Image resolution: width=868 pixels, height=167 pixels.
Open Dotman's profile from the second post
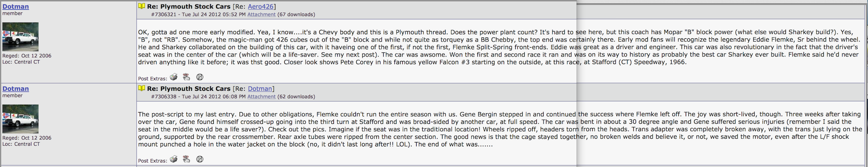pyautogui.click(x=16, y=89)
